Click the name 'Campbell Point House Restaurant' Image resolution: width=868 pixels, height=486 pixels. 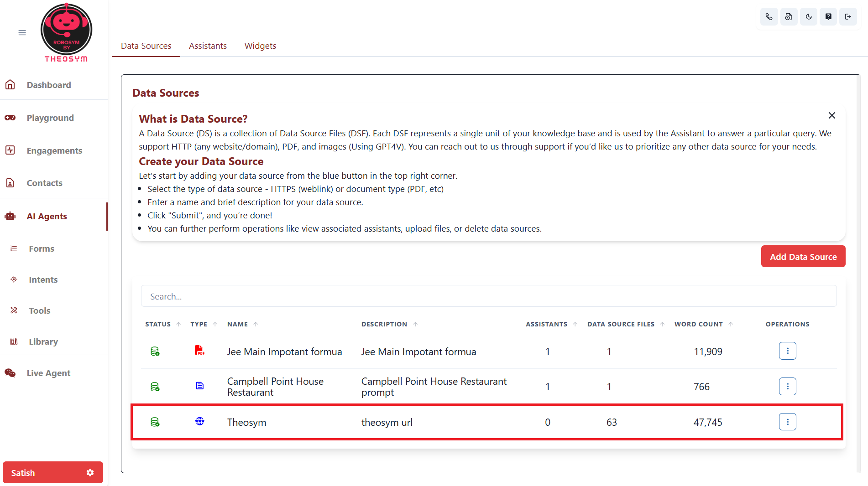click(275, 387)
